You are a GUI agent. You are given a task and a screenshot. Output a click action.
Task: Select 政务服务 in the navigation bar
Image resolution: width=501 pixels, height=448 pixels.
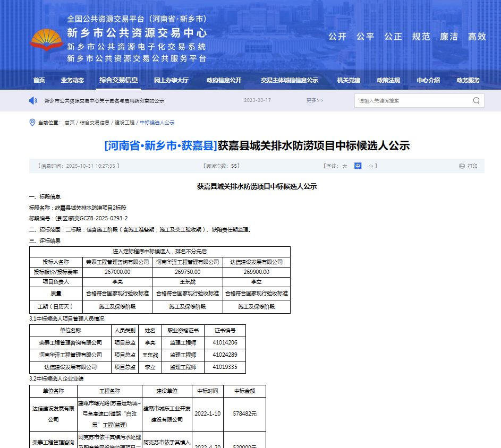click(x=468, y=80)
